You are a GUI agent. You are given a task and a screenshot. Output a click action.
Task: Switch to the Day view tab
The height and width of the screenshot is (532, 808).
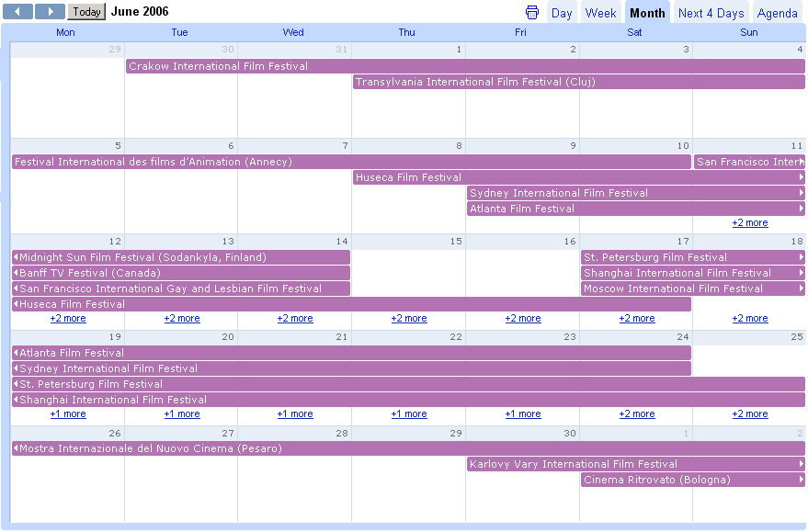tap(561, 14)
